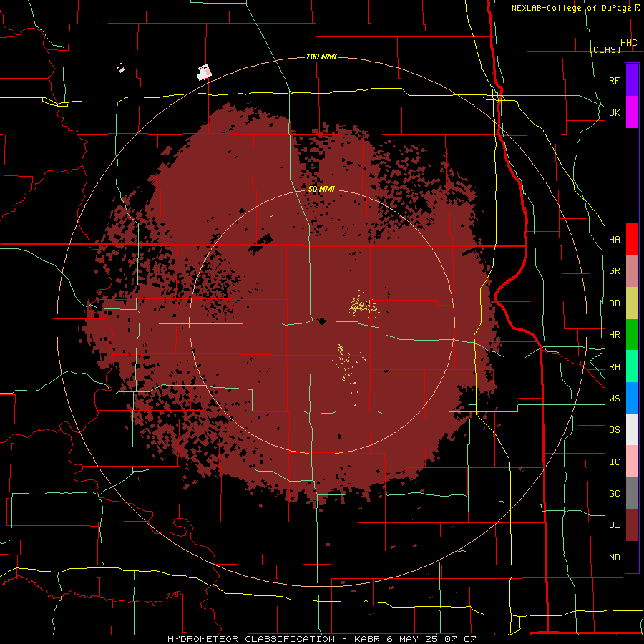The image size is (644, 644).
Task: Click the RA legend label
Action: click(x=614, y=367)
